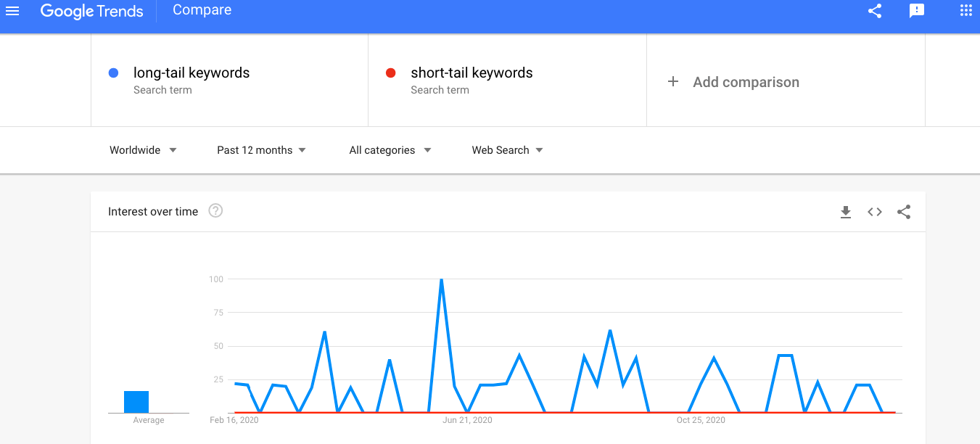Click the blue long-tail keywords color dot
The image size is (980, 444).
[x=113, y=73]
